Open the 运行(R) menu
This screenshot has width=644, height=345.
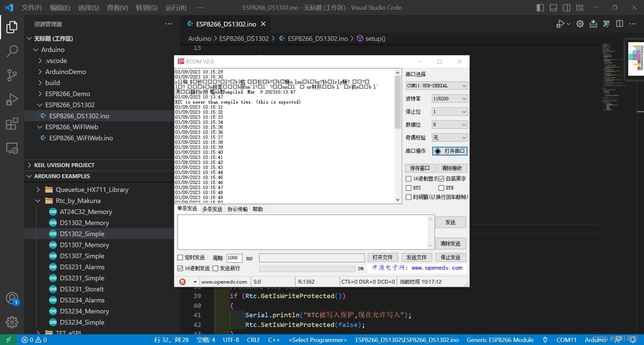175,7
